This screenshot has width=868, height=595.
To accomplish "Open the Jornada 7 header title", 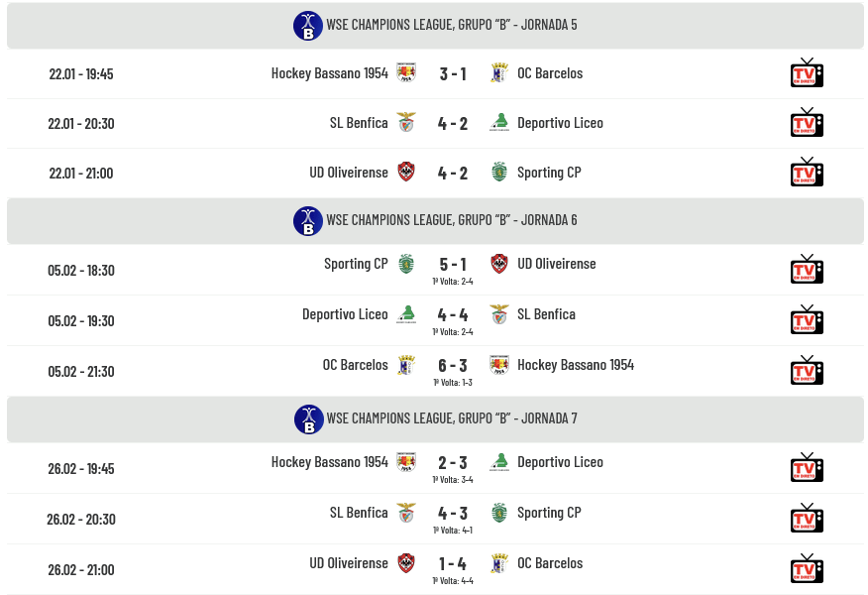I will (x=451, y=418).
